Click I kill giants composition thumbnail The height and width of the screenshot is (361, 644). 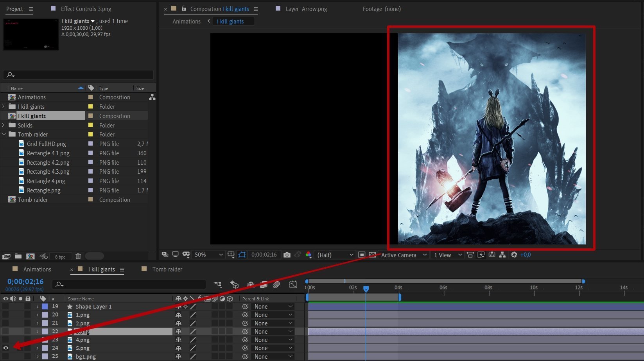[30, 34]
